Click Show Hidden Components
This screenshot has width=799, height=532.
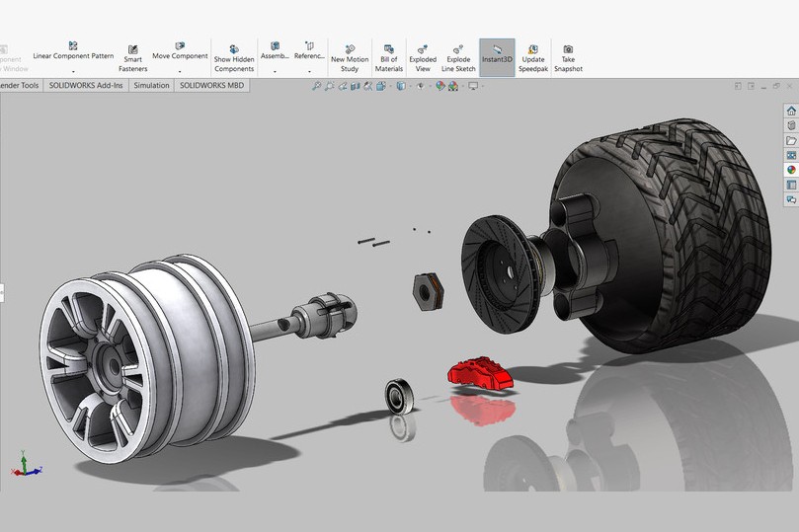point(234,58)
